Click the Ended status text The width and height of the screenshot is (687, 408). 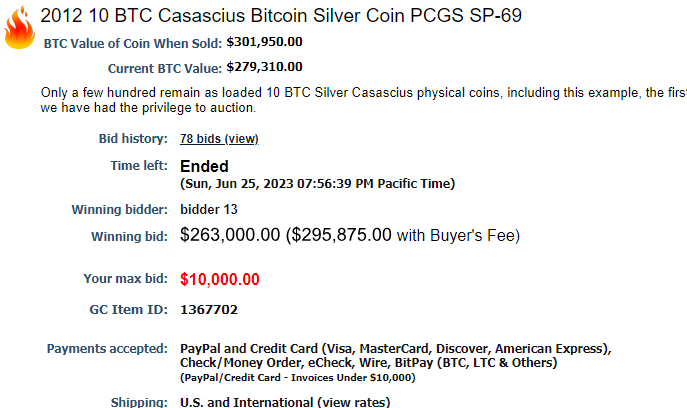point(204,167)
